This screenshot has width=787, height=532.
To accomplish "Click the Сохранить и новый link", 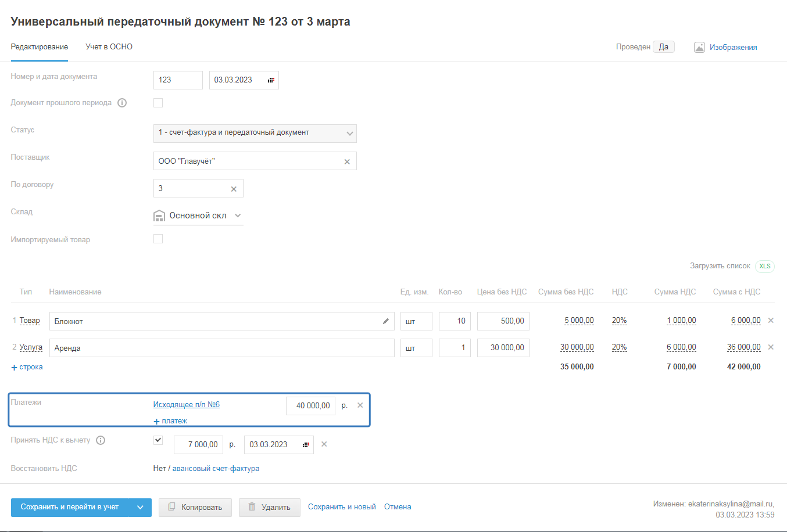I will pos(342,507).
